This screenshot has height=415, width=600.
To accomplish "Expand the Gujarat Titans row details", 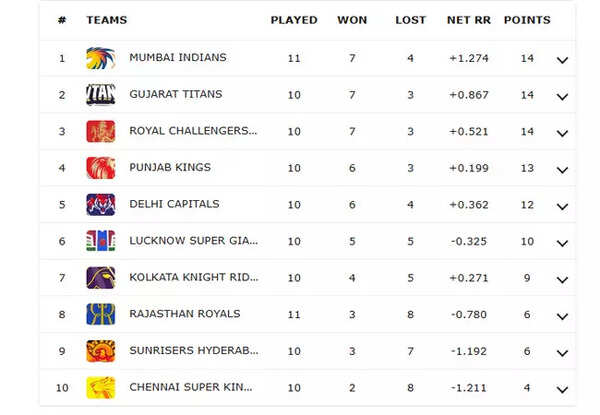I will [562, 97].
